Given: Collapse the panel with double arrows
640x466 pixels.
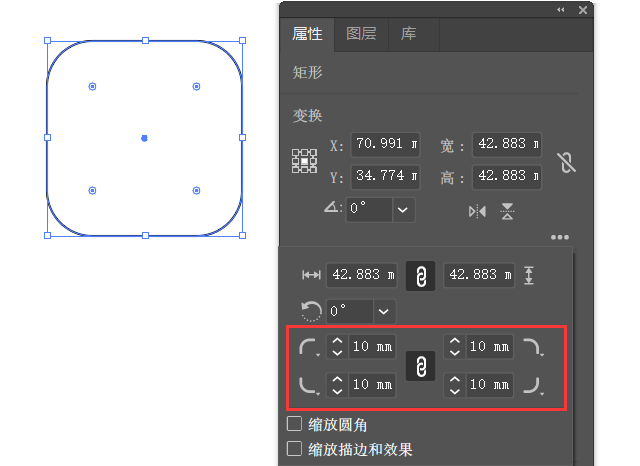Looking at the screenshot, I should point(561,9).
